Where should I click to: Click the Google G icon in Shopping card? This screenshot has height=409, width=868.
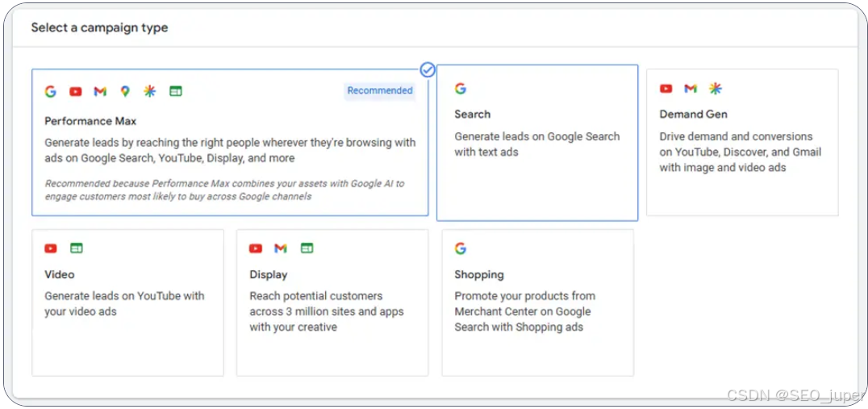pyautogui.click(x=461, y=248)
